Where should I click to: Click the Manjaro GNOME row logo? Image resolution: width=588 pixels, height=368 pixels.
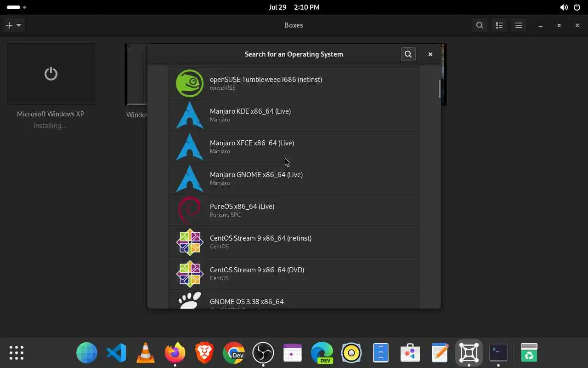click(190, 178)
